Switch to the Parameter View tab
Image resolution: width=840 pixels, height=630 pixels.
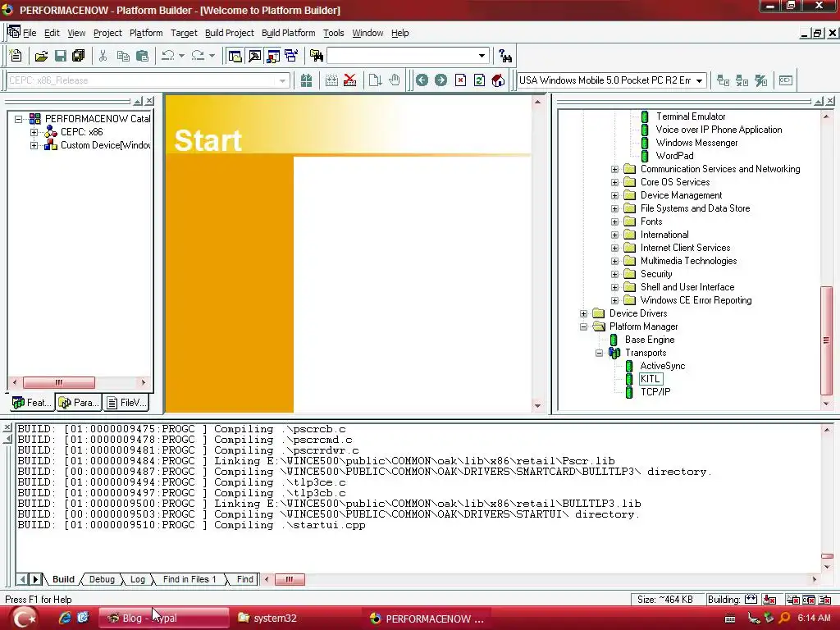coord(79,402)
